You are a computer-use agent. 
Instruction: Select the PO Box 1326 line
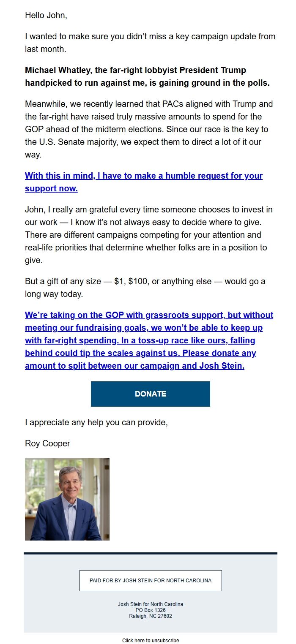click(x=150, y=609)
